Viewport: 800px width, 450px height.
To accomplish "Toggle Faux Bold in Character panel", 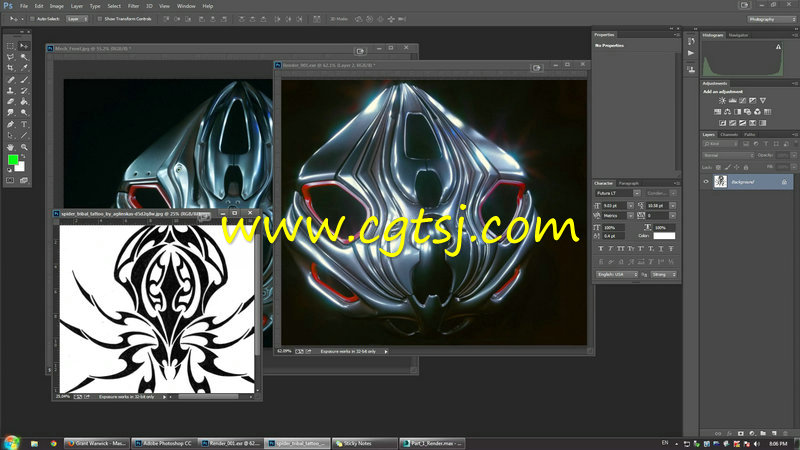I will coord(601,248).
